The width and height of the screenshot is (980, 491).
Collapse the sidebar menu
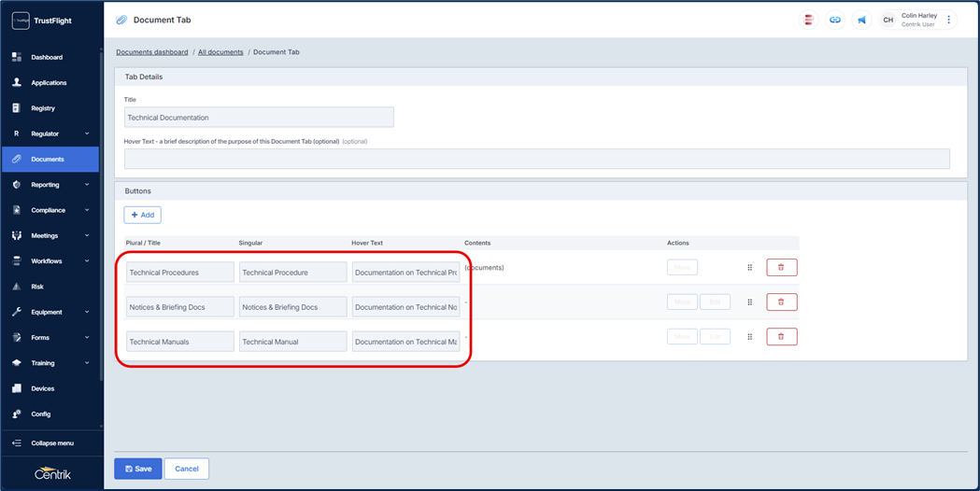click(x=51, y=443)
